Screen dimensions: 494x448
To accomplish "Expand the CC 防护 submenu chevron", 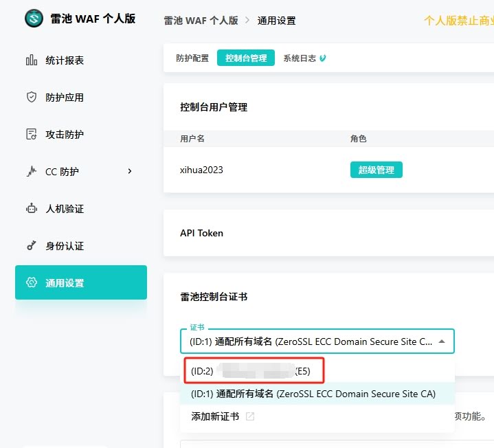I will pyautogui.click(x=130, y=171).
